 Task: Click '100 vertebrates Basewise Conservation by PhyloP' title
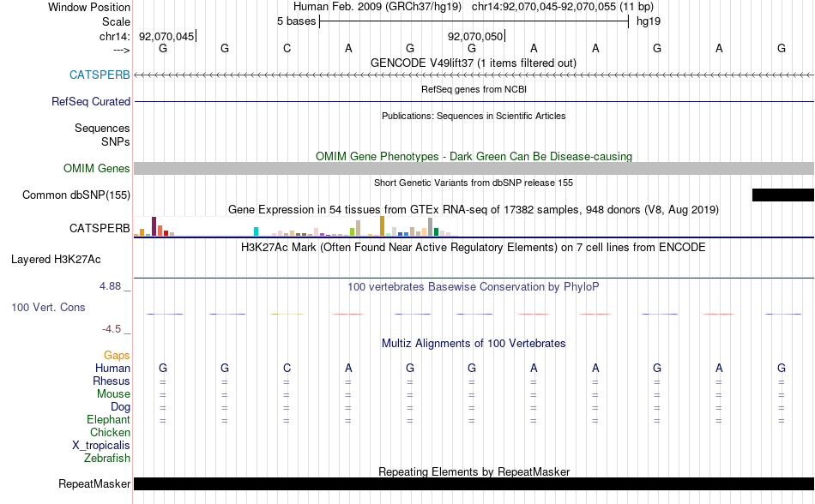click(473, 286)
